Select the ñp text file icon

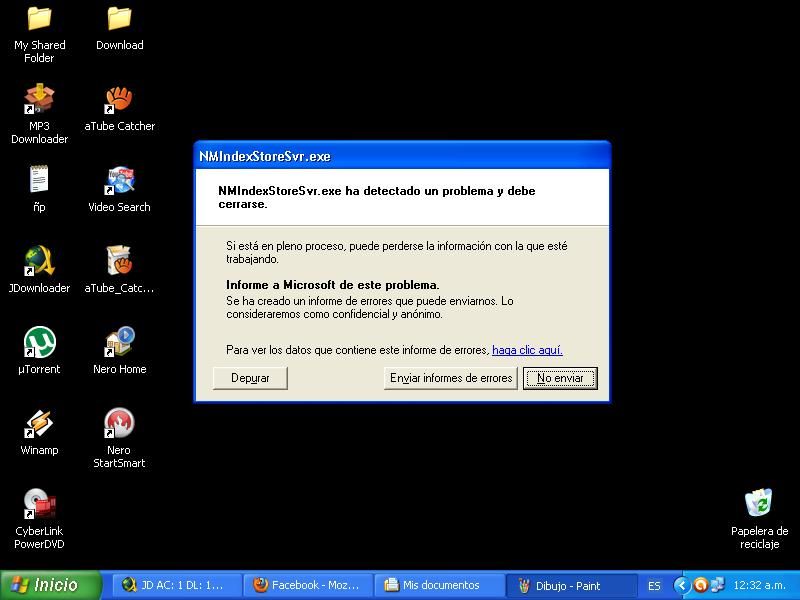[x=39, y=188]
